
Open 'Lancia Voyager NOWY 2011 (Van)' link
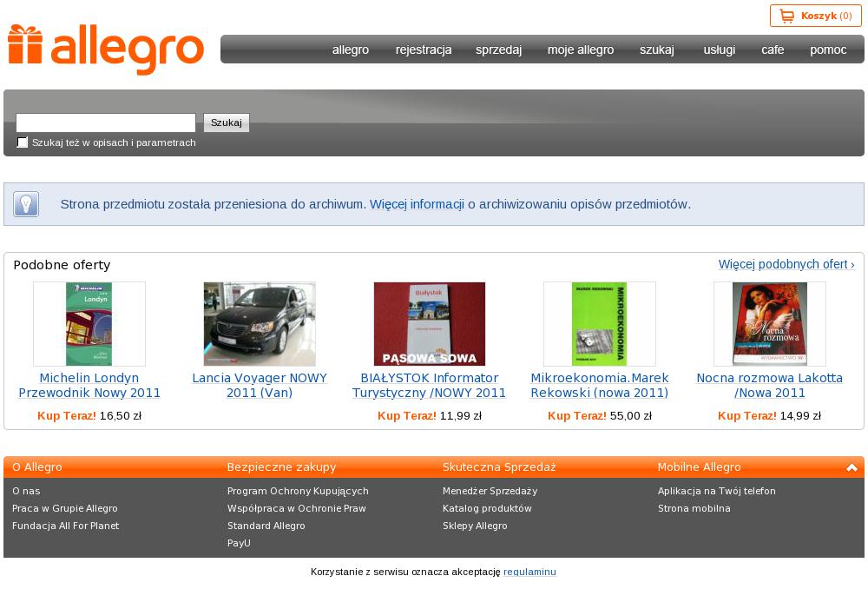[x=260, y=385]
